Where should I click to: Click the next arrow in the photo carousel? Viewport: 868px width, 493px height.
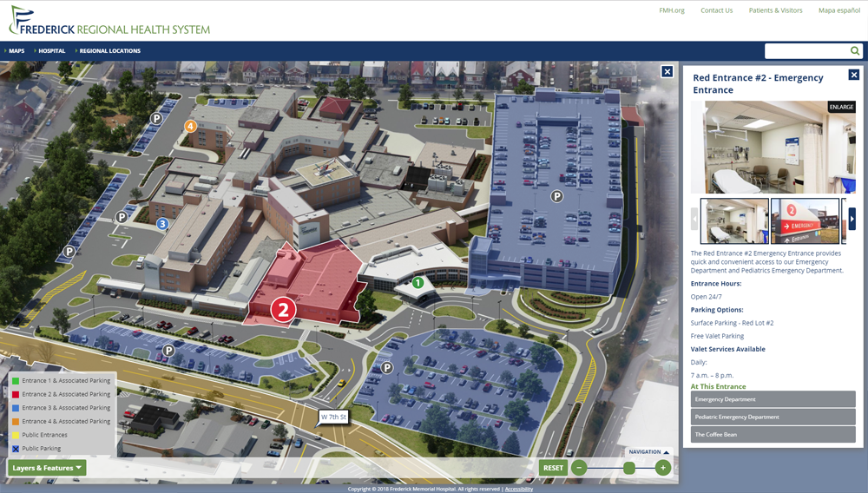pos(852,219)
